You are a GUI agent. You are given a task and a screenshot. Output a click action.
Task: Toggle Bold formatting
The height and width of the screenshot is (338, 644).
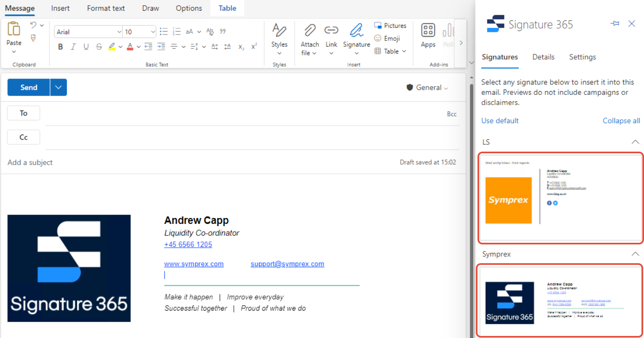tap(60, 47)
